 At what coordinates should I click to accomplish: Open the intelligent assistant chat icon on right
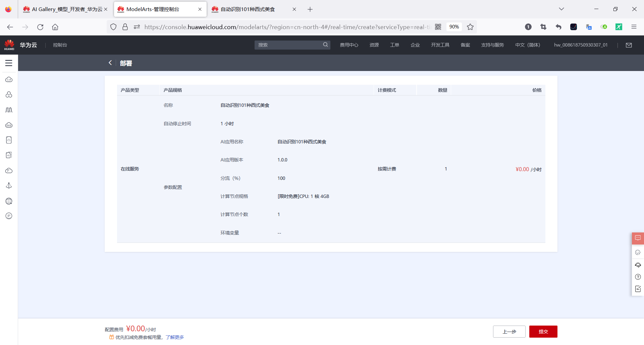638,238
